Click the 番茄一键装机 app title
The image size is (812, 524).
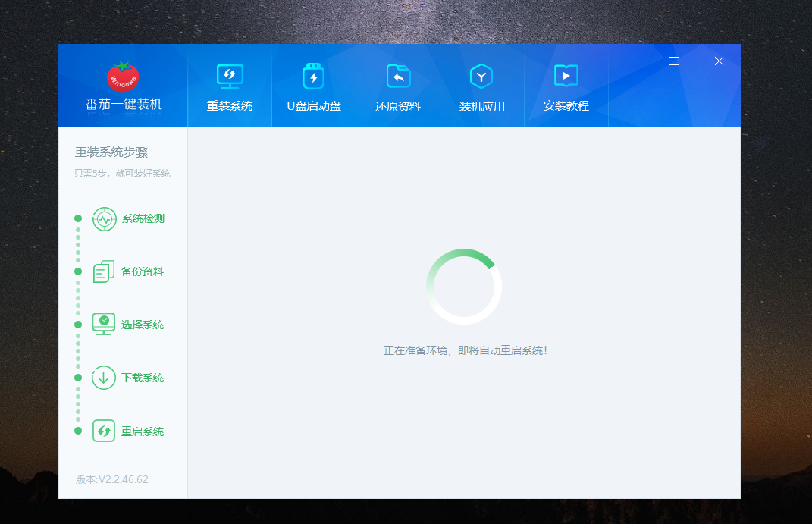[124, 105]
